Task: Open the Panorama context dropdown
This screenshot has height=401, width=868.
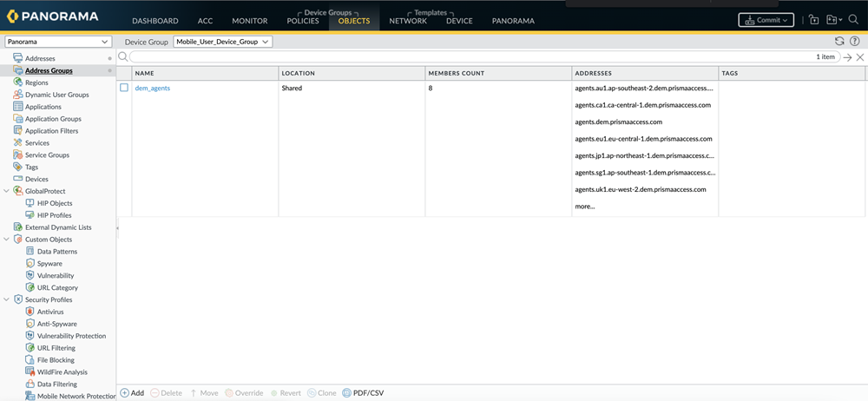Action: (58, 42)
